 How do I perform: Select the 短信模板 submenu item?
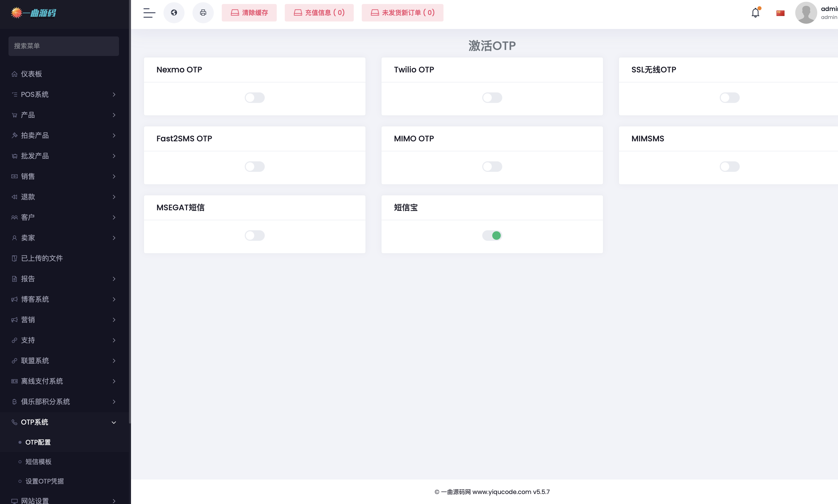click(x=38, y=462)
